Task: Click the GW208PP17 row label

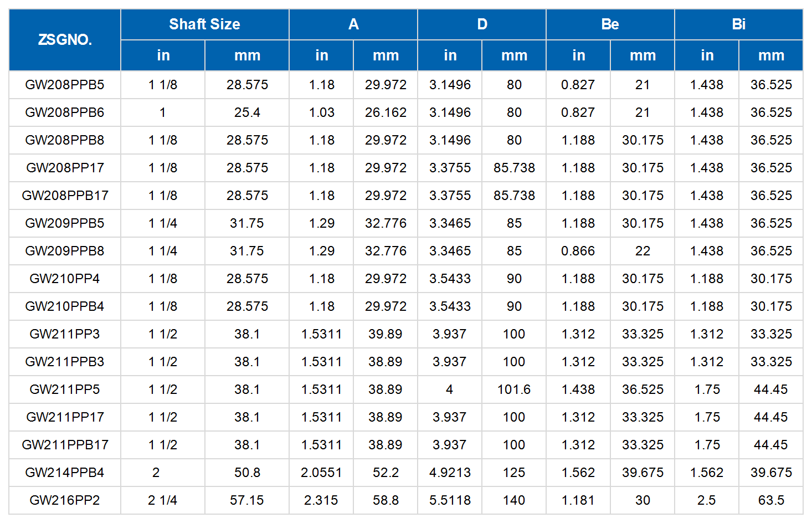Action: (65, 168)
